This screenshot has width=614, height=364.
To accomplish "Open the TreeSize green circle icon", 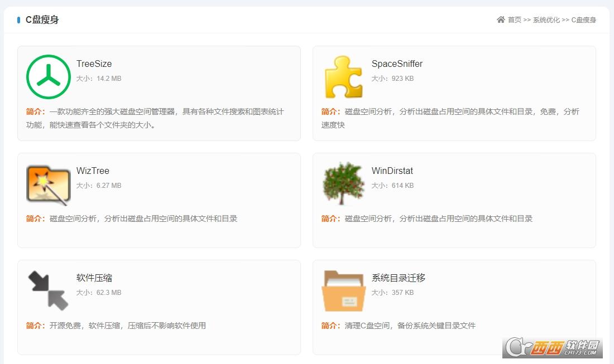I will click(49, 76).
